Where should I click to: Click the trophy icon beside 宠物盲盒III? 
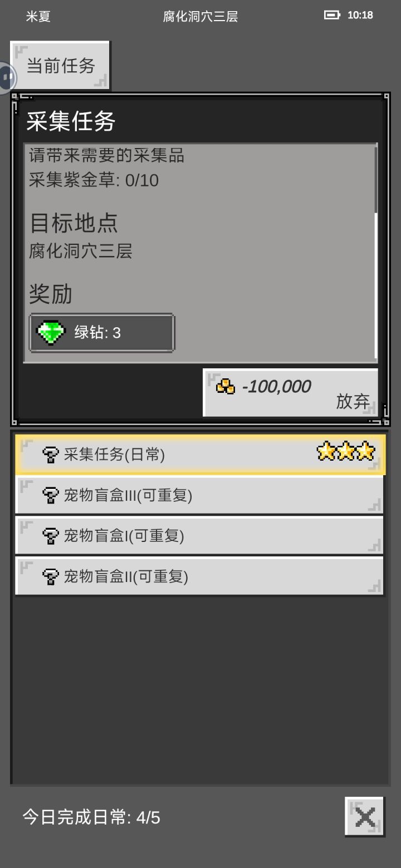(50, 495)
